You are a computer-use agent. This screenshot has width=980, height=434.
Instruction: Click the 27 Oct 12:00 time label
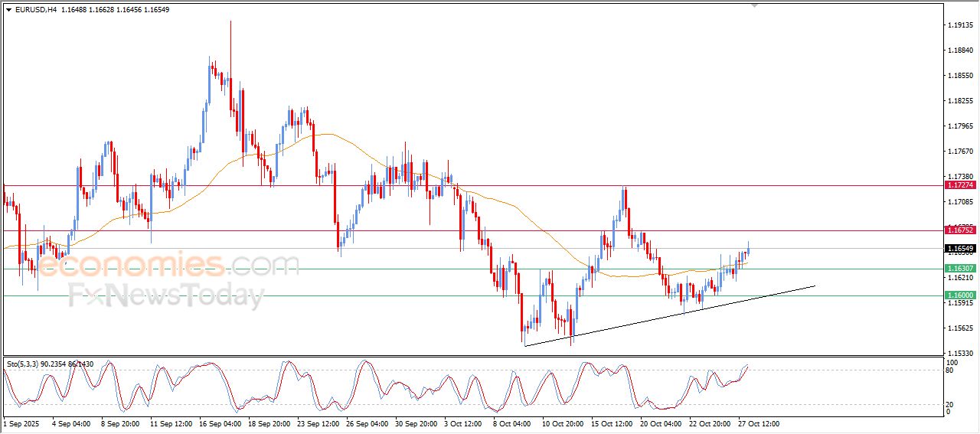pyautogui.click(x=758, y=423)
